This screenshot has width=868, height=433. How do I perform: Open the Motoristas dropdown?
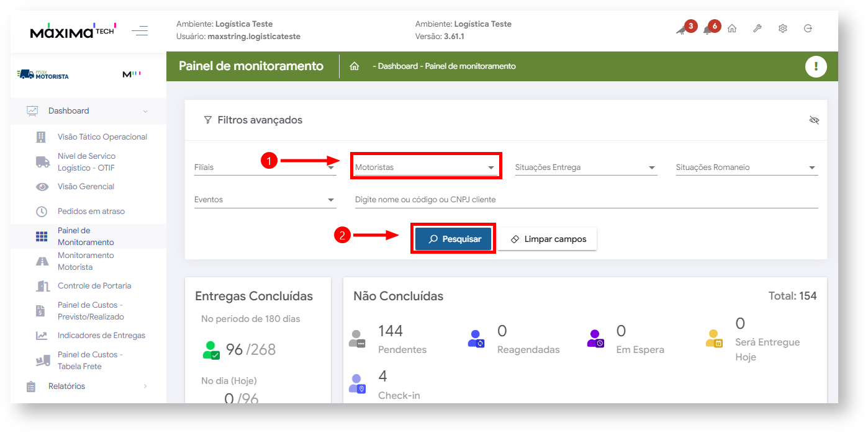tap(425, 167)
